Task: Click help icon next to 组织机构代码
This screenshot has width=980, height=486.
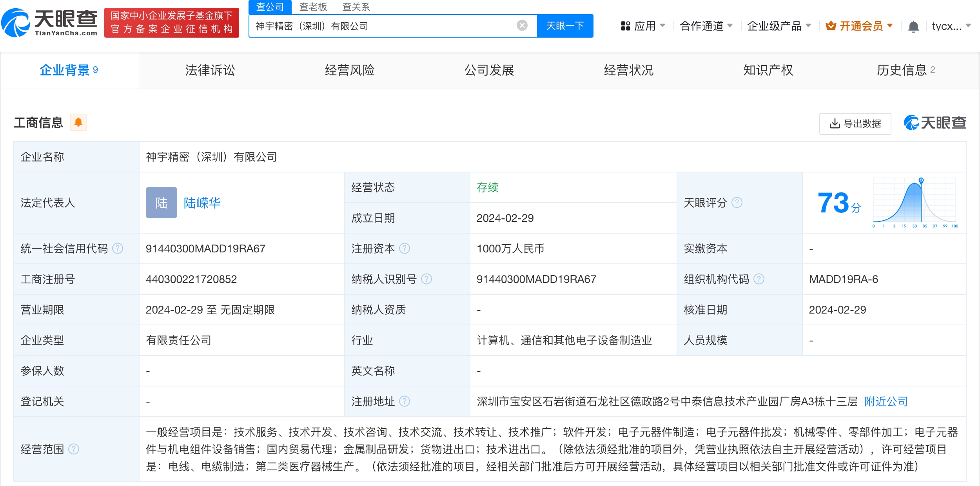Action: (x=759, y=279)
